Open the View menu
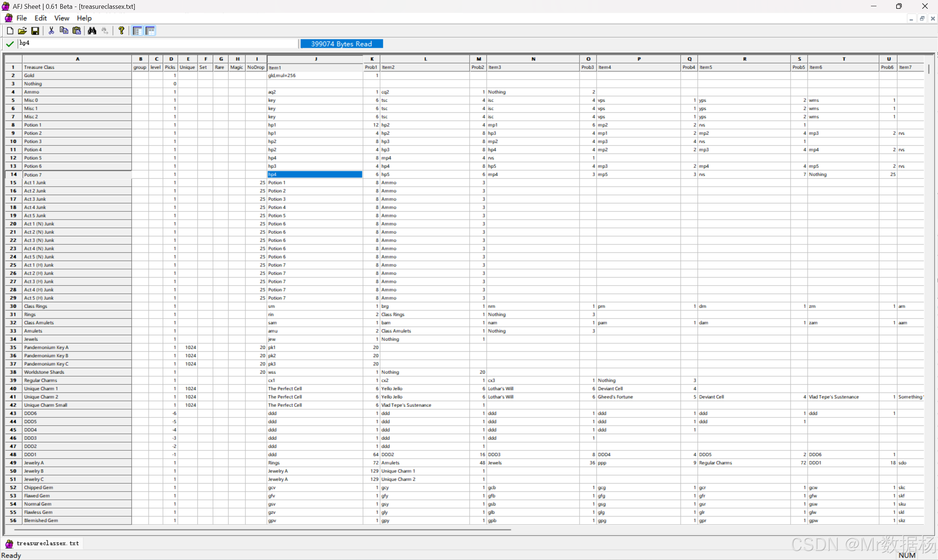 pyautogui.click(x=62, y=18)
